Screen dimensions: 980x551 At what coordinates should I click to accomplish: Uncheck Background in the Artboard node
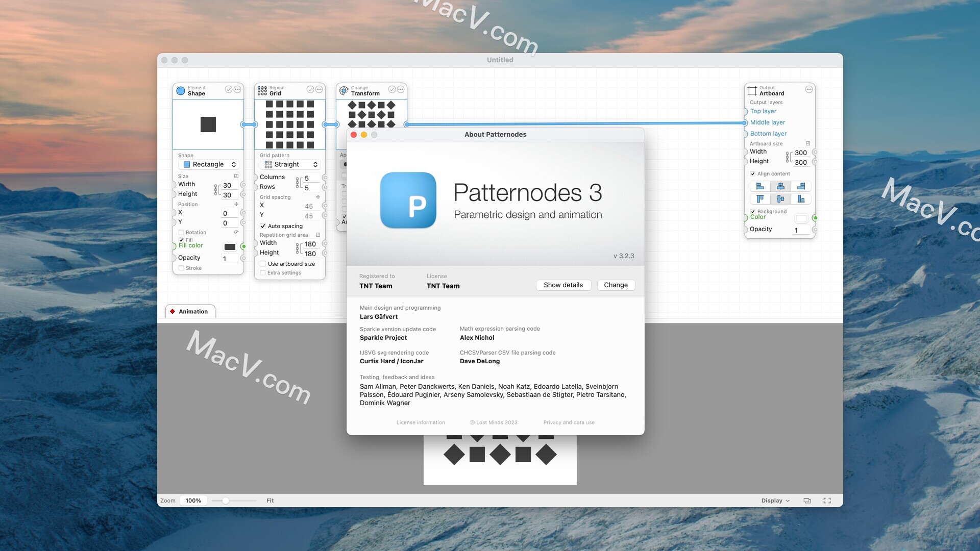[x=753, y=211]
